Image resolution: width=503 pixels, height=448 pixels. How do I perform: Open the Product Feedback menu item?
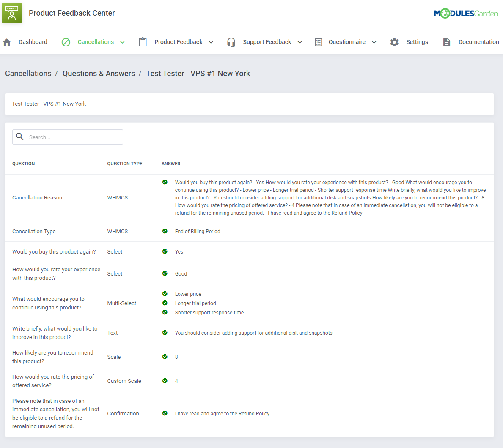pos(179,42)
